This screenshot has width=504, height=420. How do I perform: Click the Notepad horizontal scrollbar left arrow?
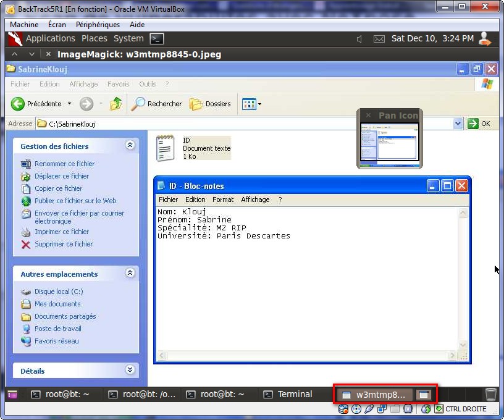(162, 355)
